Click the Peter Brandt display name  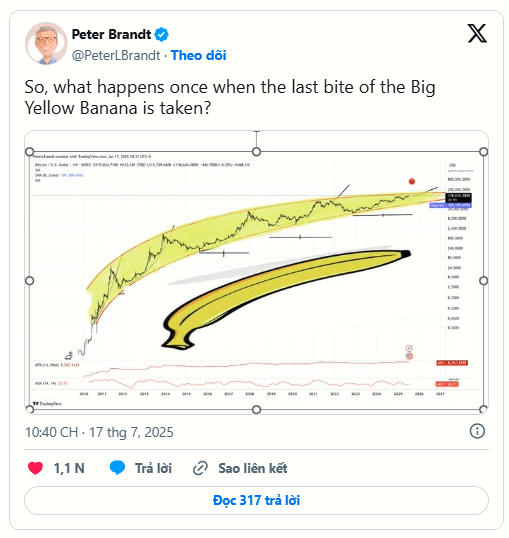click(111, 34)
